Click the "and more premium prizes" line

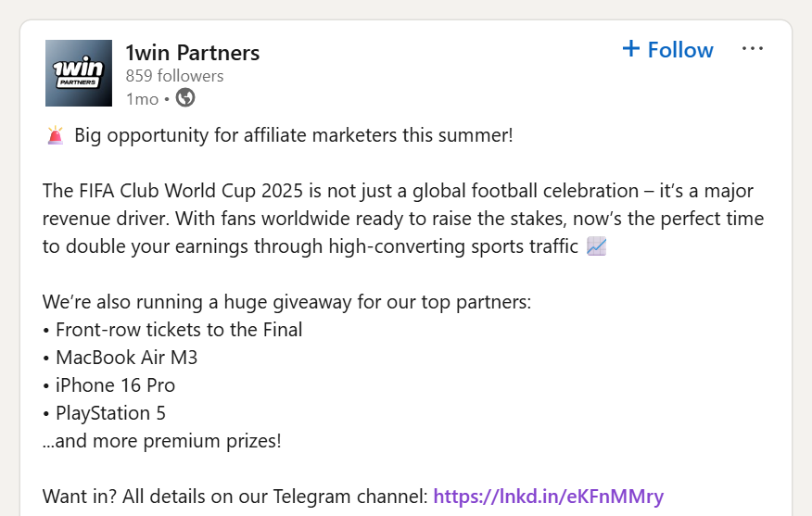pos(161,441)
